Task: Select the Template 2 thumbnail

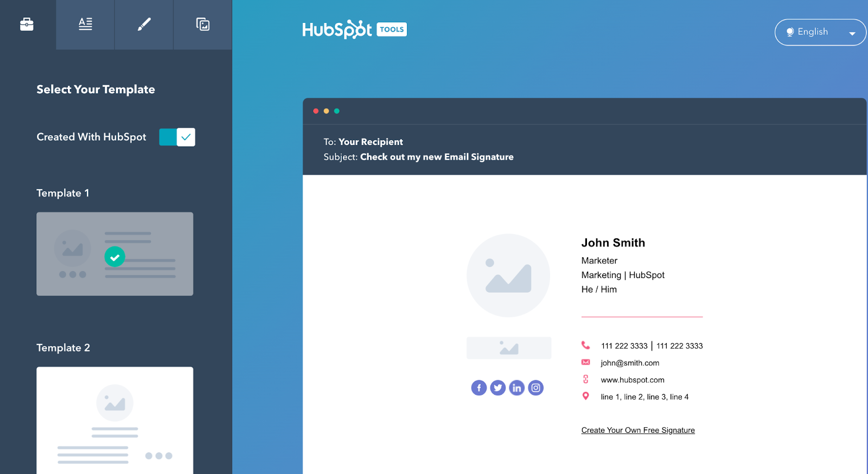Action: [114, 420]
